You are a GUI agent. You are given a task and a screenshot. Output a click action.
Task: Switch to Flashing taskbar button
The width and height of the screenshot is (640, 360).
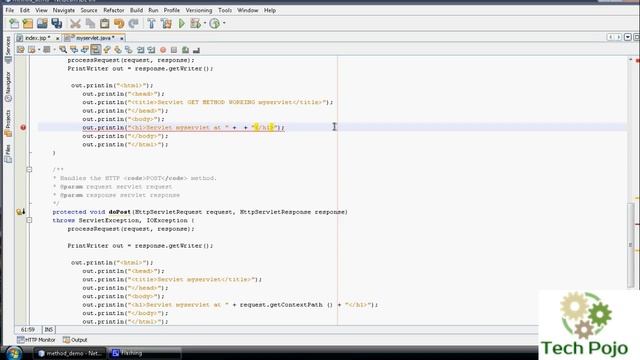click(x=144, y=353)
